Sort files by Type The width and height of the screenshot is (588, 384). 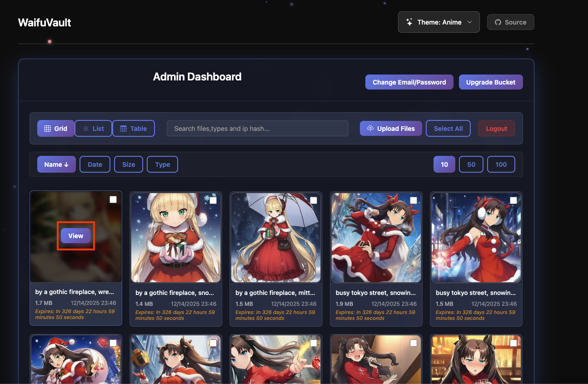pyautogui.click(x=162, y=165)
